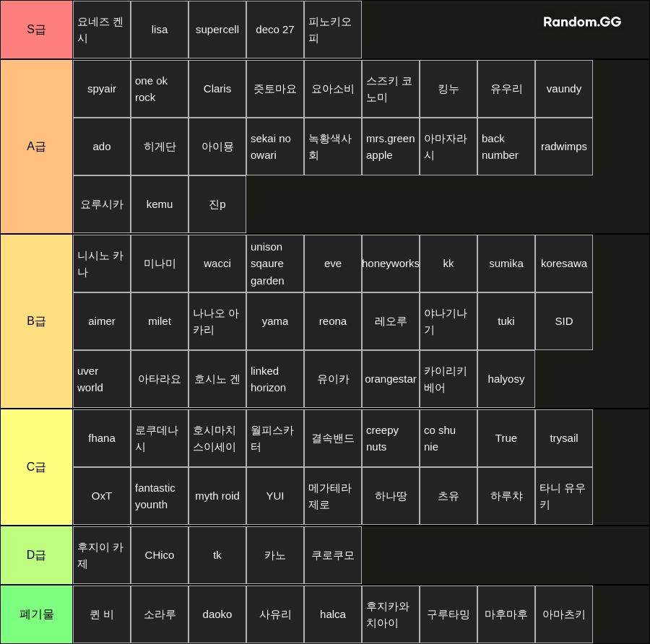Select the tuki tile
The height and width of the screenshot is (644, 650).
[x=506, y=321]
